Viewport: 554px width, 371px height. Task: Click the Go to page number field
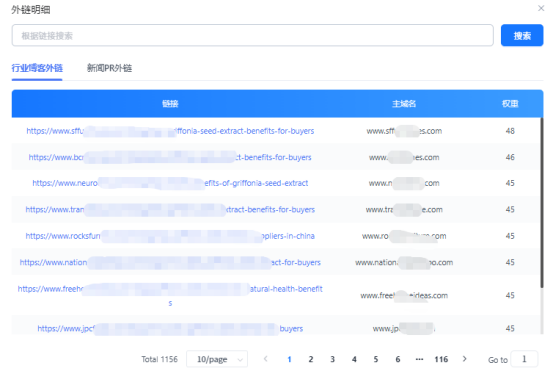point(524,359)
